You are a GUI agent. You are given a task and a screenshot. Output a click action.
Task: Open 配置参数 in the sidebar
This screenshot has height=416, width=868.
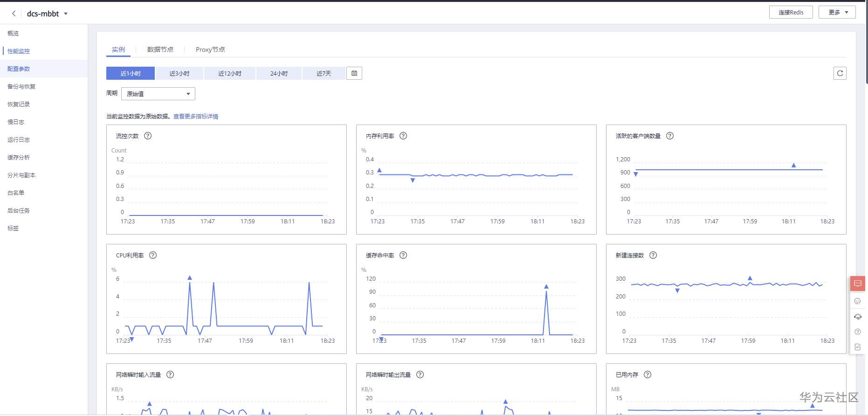click(44, 69)
